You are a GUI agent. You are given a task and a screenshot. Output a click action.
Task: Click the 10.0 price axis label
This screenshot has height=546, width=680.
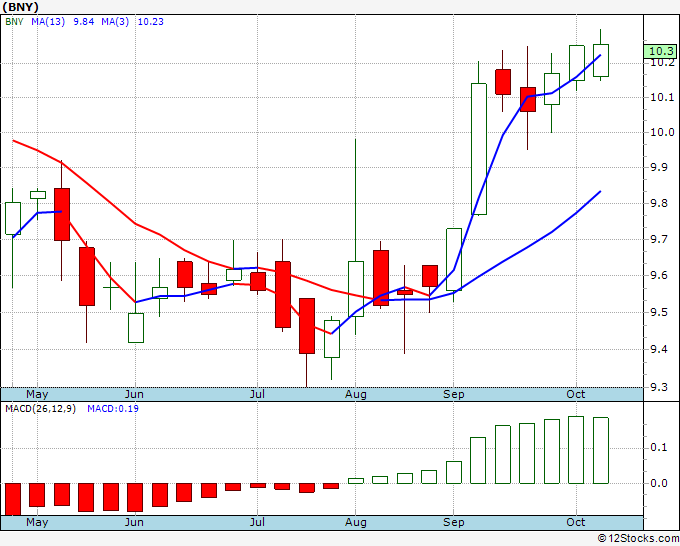(x=663, y=132)
